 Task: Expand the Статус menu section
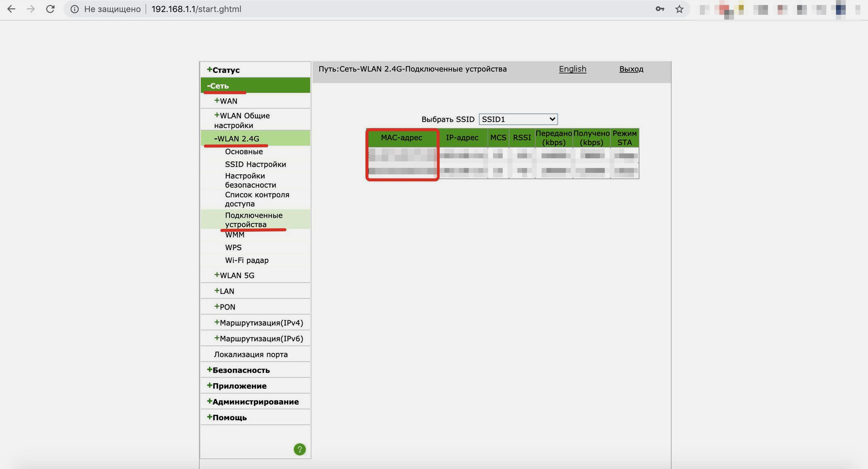click(223, 70)
